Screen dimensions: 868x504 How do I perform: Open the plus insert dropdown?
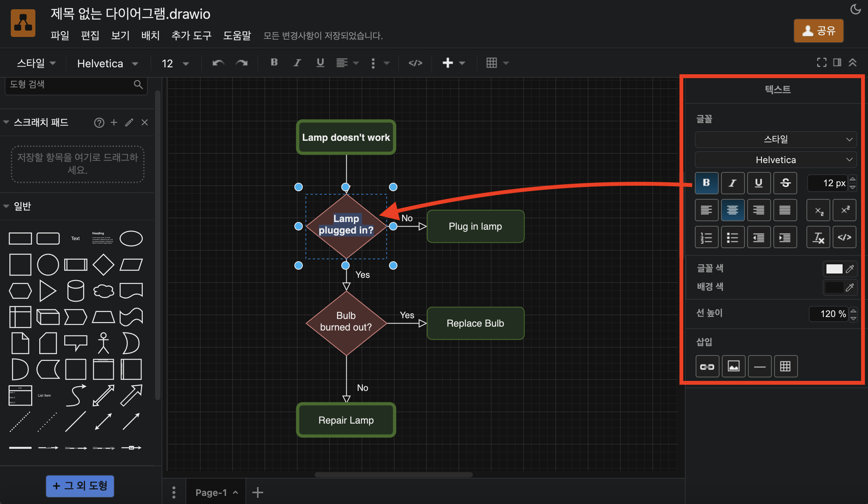454,63
